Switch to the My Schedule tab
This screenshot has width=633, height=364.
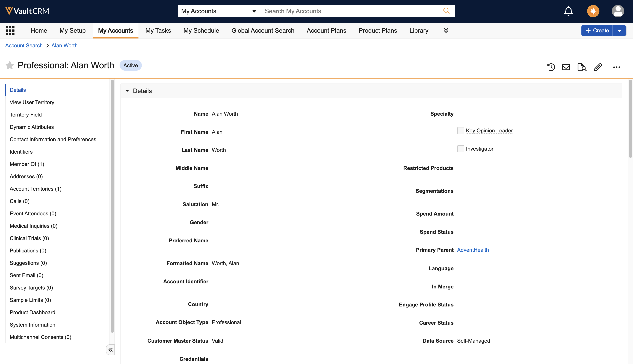[201, 31]
